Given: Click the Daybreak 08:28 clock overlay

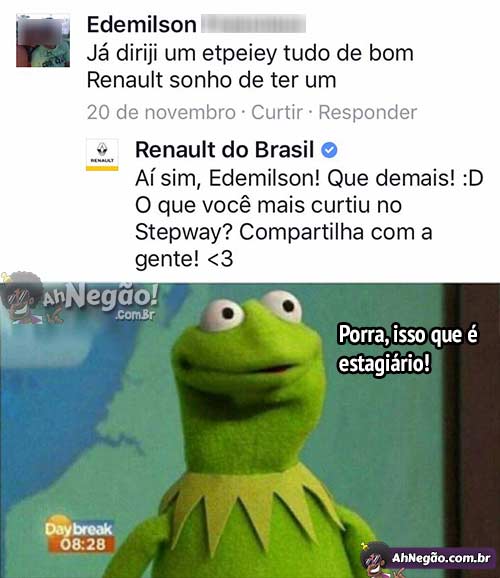Looking at the screenshot, I should 80,537.
